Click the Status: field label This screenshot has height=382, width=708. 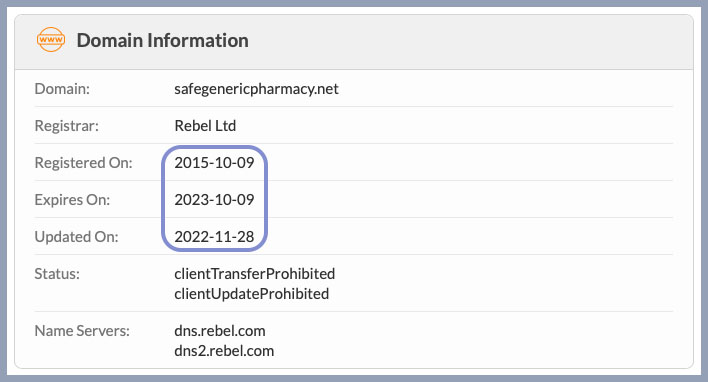[57, 274]
